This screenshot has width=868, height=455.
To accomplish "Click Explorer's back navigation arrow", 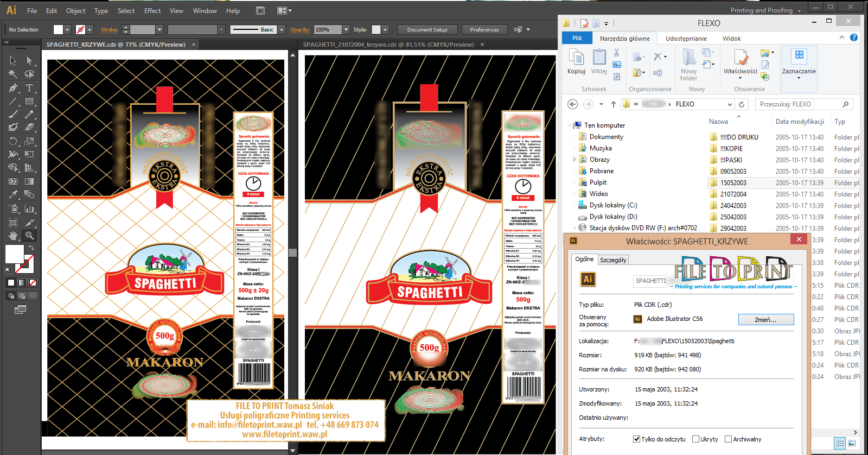I will [x=572, y=104].
